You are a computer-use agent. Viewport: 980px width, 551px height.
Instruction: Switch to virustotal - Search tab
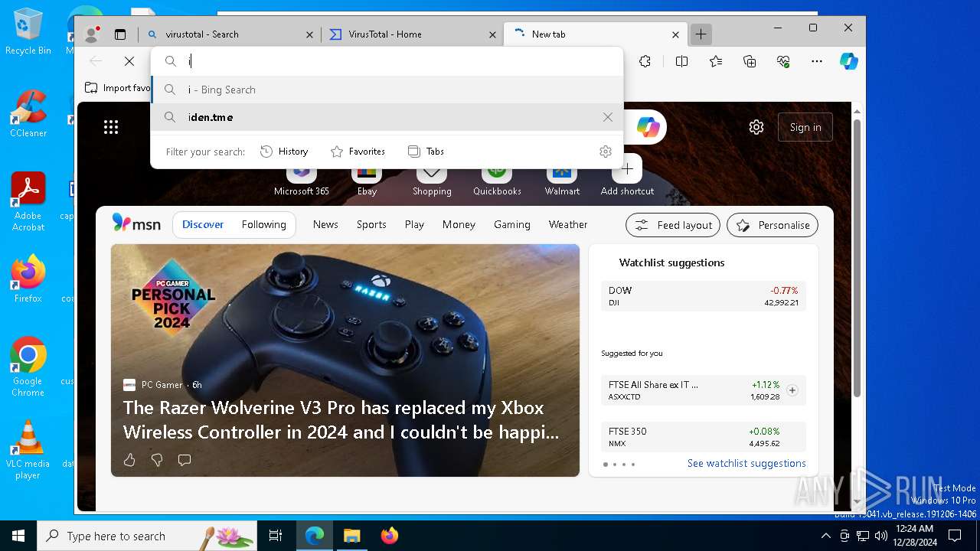coord(230,34)
